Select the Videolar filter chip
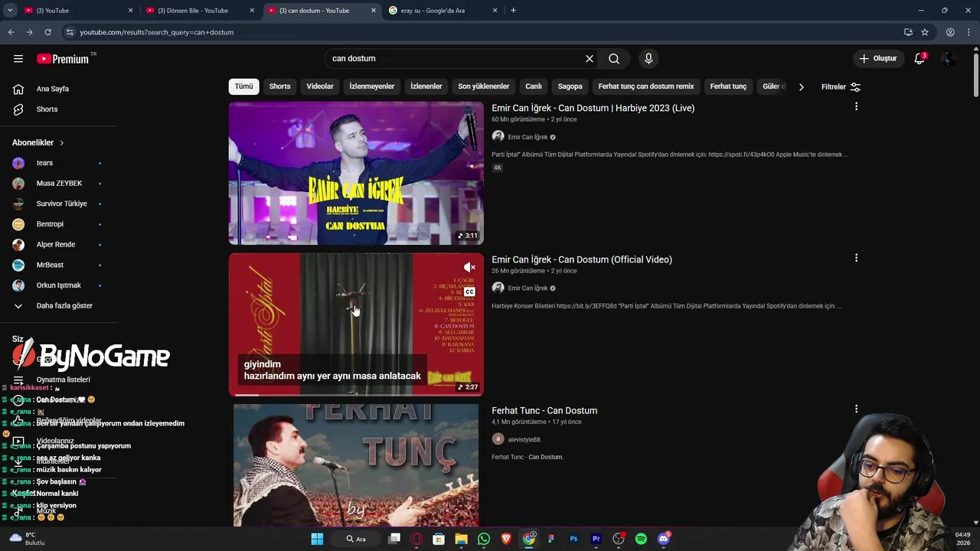Viewport: 980px width, 551px height. tap(320, 86)
